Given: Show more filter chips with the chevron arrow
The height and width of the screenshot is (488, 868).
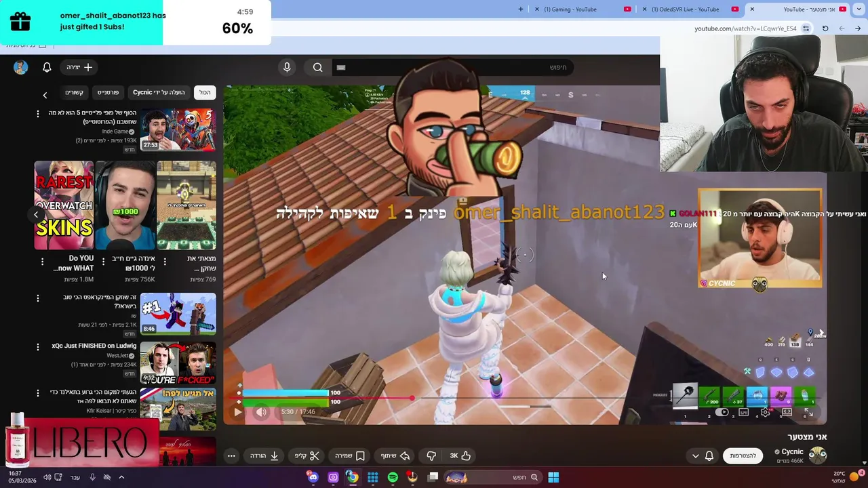Looking at the screenshot, I should click(x=45, y=95).
